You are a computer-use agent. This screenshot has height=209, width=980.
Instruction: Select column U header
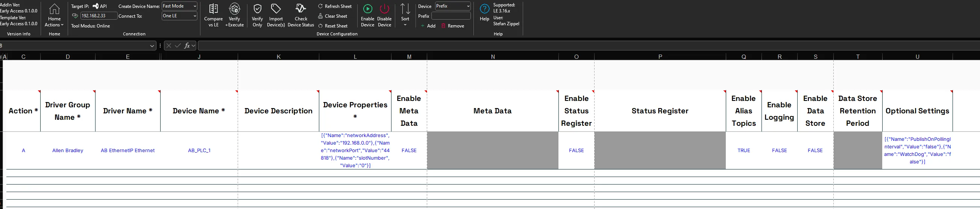coord(918,57)
